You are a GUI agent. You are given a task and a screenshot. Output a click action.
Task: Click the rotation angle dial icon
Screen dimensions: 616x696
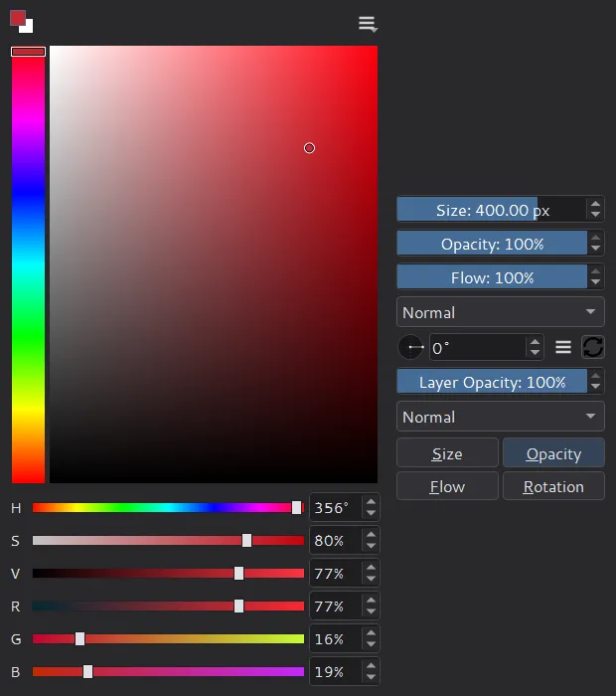coord(411,347)
